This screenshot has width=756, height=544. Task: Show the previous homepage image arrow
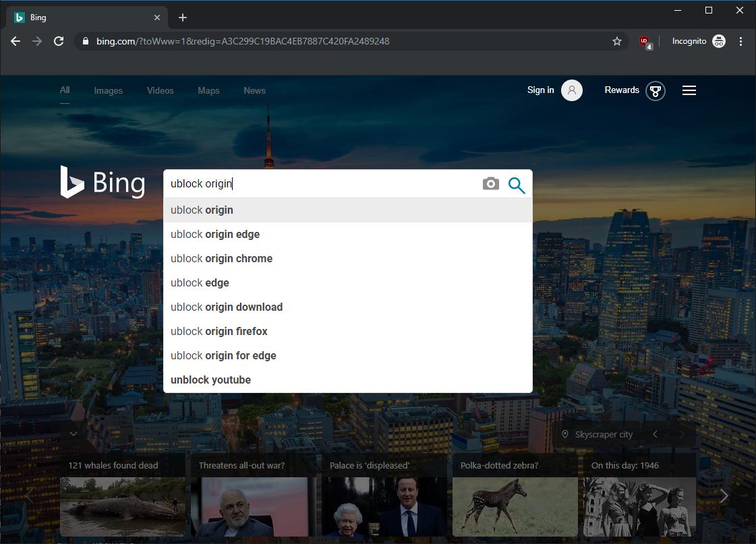click(656, 434)
